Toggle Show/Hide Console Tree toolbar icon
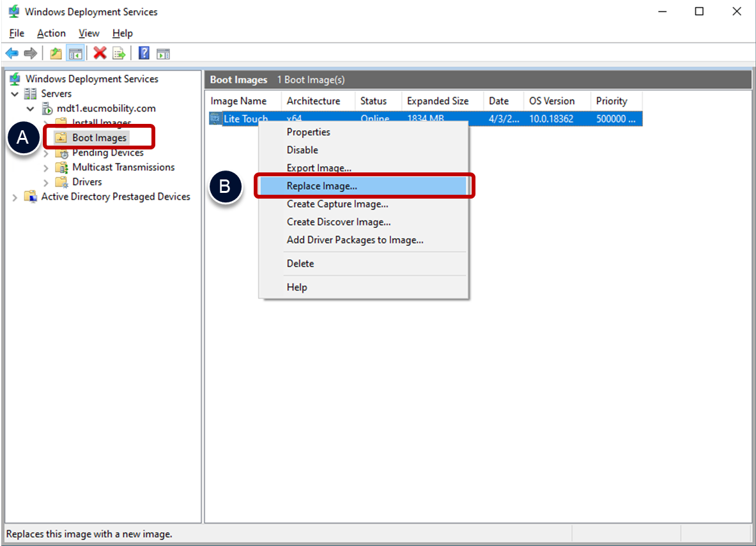 click(x=75, y=54)
